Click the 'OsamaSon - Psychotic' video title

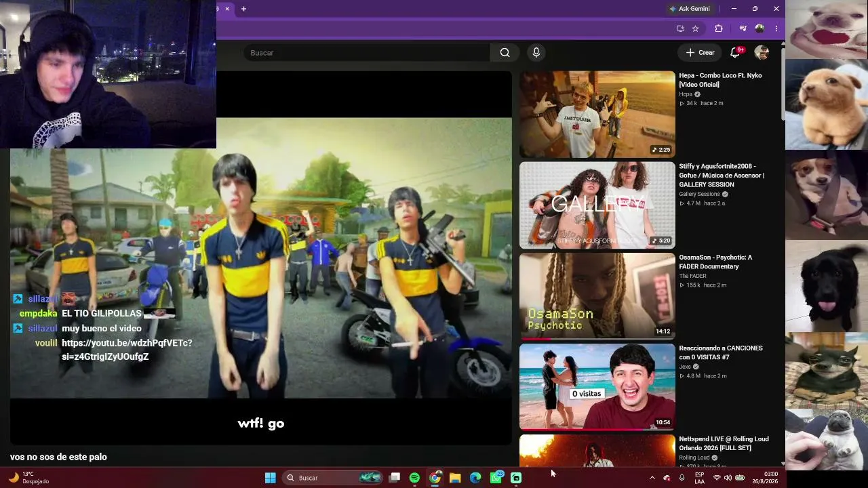(715, 262)
